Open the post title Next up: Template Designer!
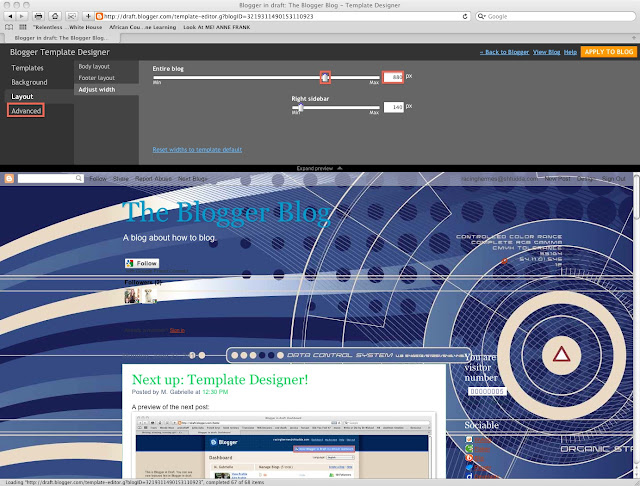This screenshot has width=640, height=486. (x=220, y=379)
